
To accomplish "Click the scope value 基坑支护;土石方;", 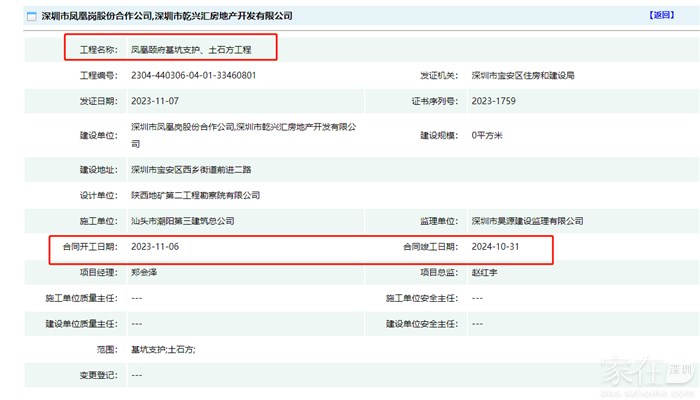I will pyautogui.click(x=163, y=349).
